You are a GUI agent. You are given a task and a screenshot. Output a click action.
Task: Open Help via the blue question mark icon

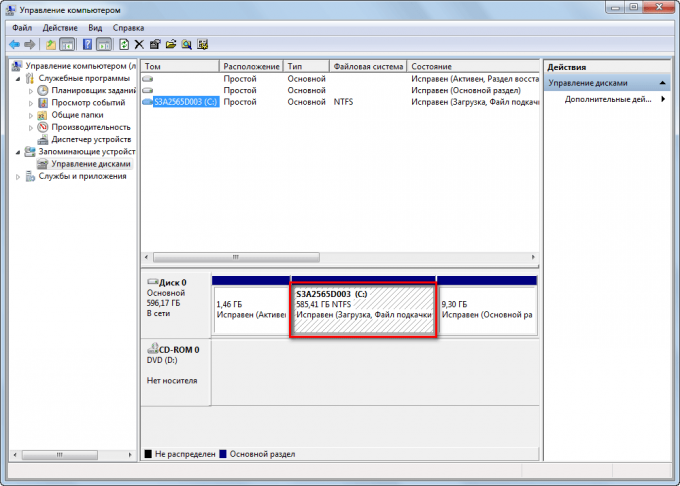click(87, 45)
